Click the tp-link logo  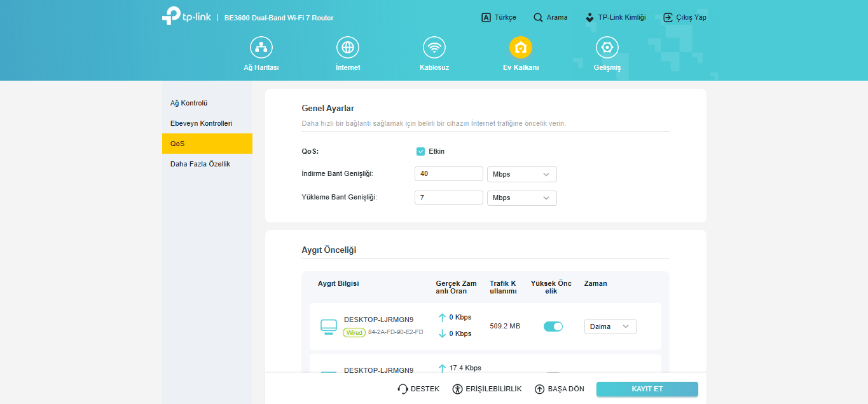coord(186,16)
